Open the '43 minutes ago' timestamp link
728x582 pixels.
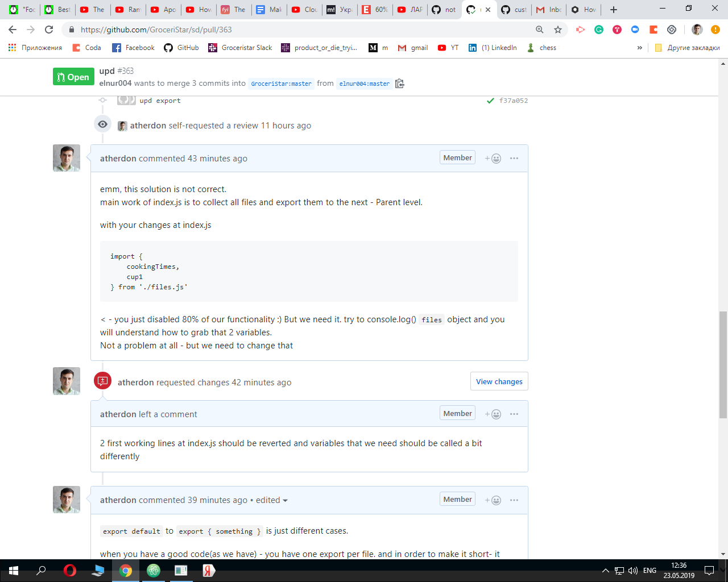(x=217, y=159)
